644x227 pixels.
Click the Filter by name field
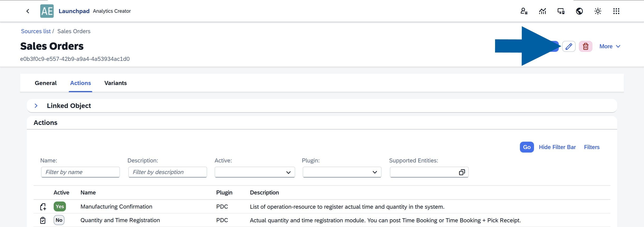80,172
